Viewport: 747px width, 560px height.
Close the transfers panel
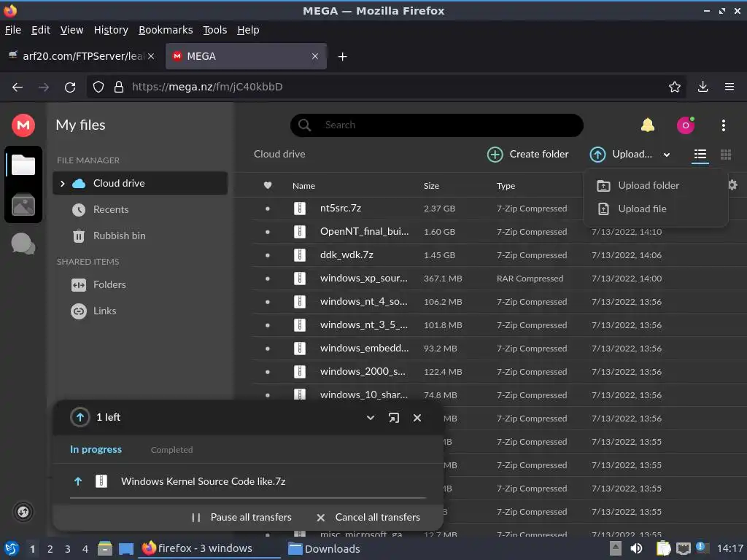[x=417, y=418]
